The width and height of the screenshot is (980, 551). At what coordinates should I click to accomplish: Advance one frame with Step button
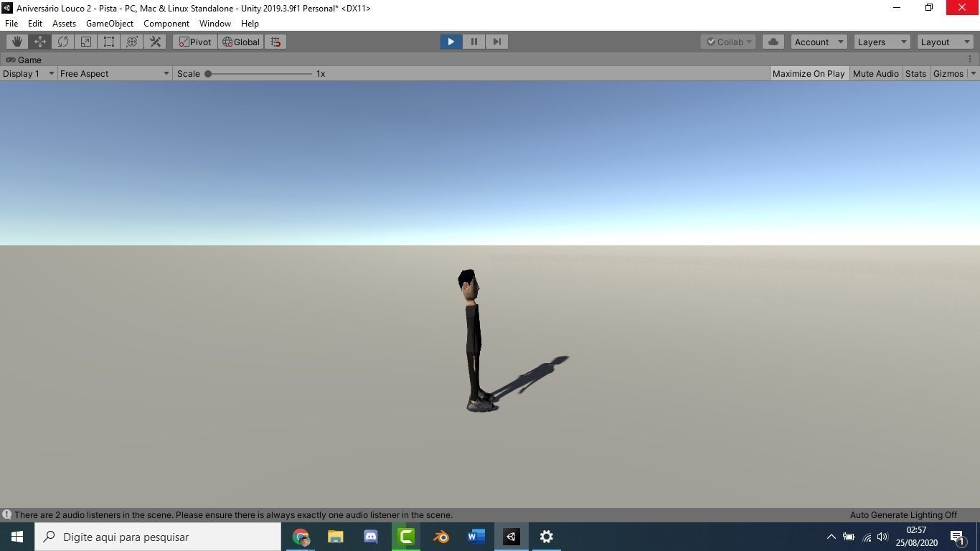[496, 42]
